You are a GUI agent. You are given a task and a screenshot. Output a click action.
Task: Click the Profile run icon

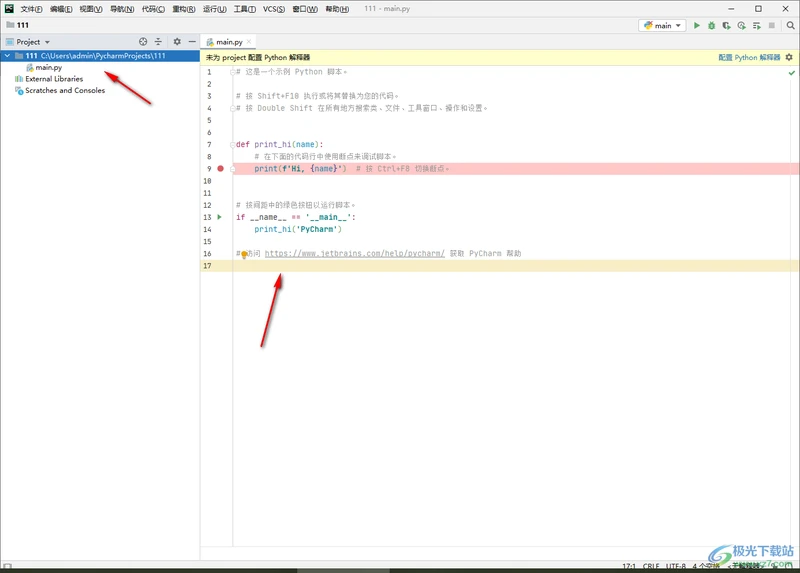coord(741,26)
